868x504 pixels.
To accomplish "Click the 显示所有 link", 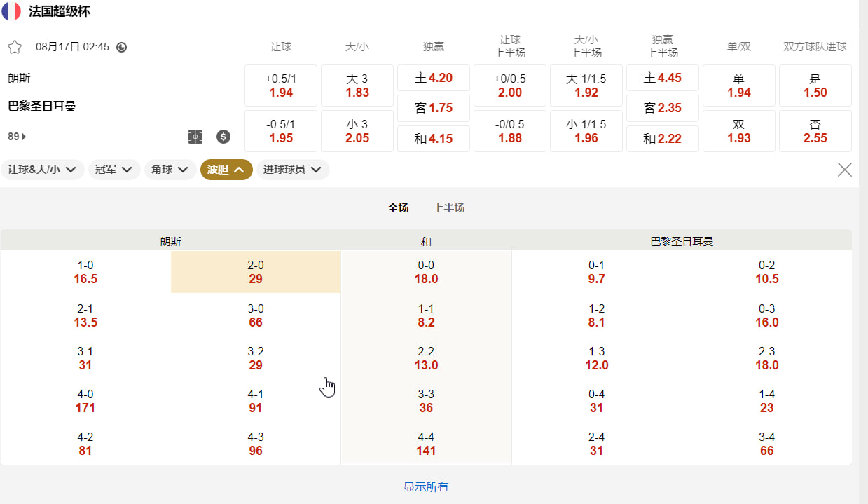I will click(426, 486).
